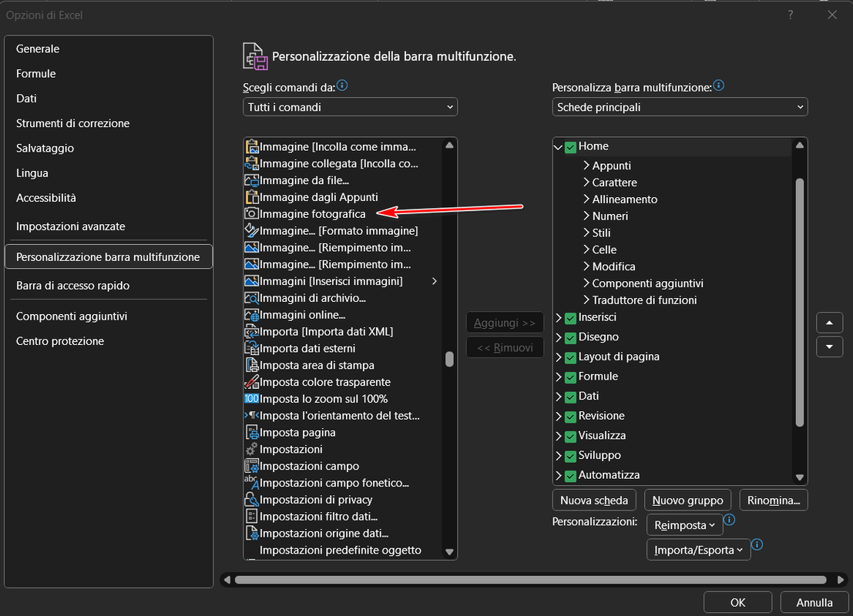Click the icon of Imposta area di stampa
The width and height of the screenshot is (853, 616).
[251, 365]
